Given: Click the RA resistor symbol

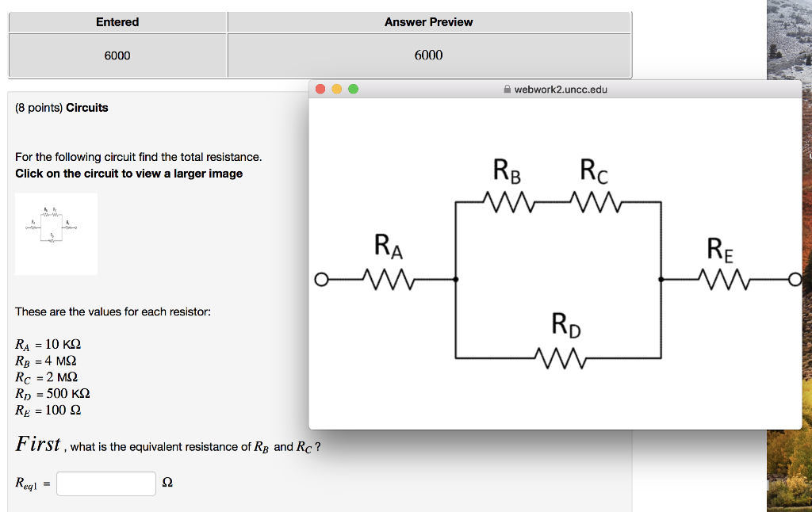Looking at the screenshot, I should click(389, 279).
